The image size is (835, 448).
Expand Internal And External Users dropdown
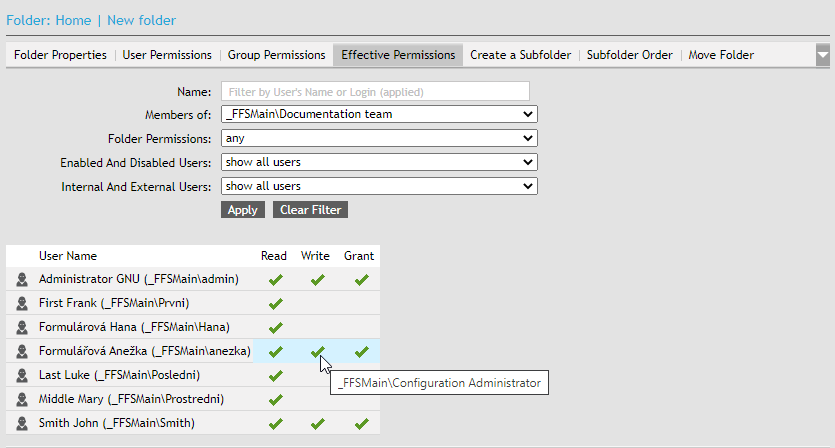point(379,186)
